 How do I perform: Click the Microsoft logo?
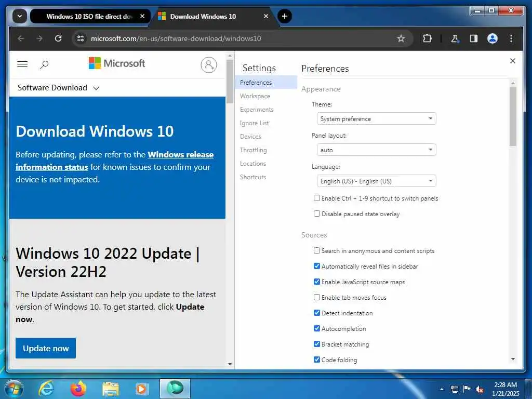click(117, 63)
